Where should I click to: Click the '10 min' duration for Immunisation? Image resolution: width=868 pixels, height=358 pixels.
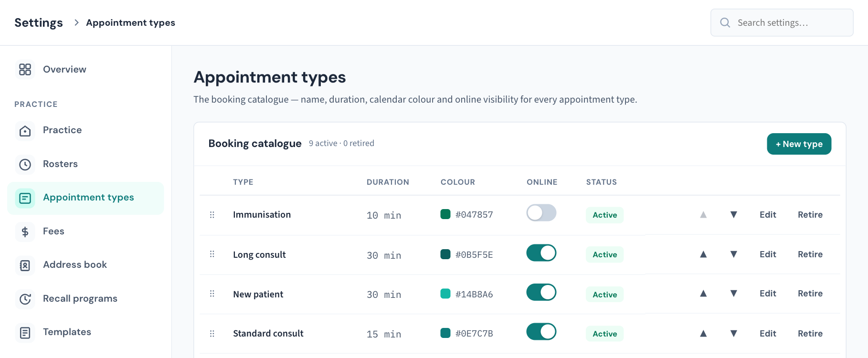click(x=384, y=215)
